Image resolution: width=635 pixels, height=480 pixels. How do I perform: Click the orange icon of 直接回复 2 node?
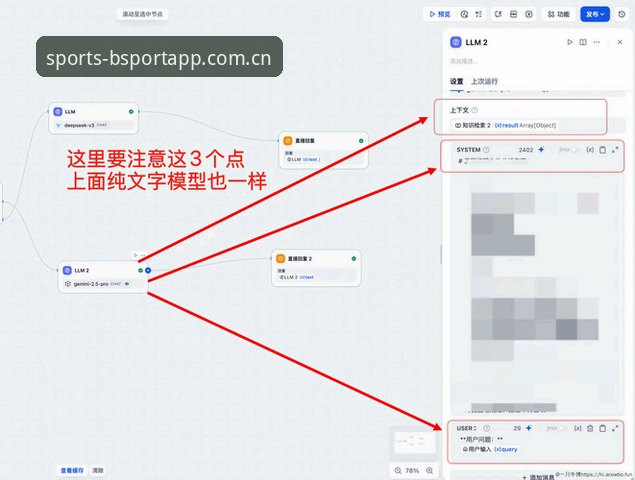point(281,258)
